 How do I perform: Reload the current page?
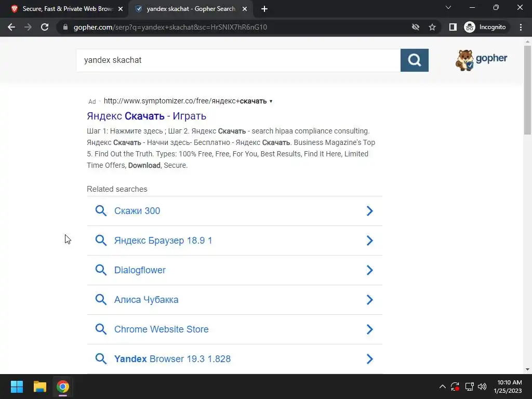(45, 27)
